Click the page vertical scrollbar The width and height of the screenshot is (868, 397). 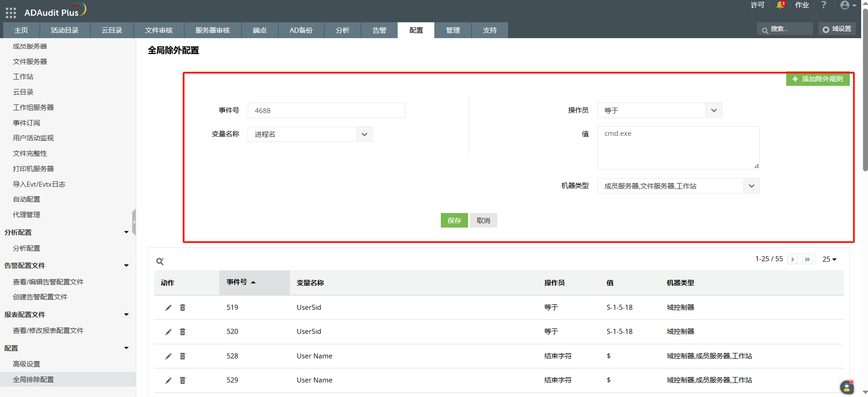click(x=865, y=91)
